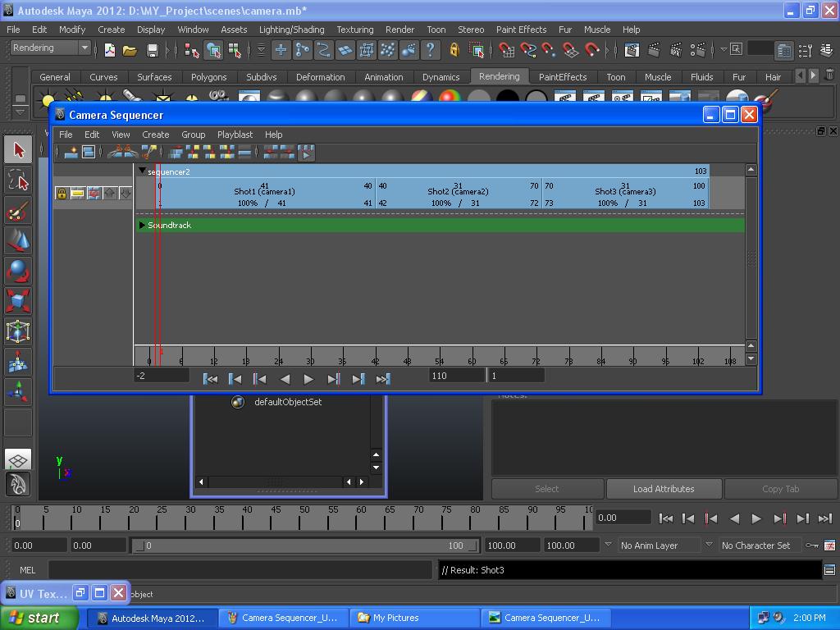Viewport: 840px width, 630px height.
Task: Click the Autodesk Maya 2012 taskbar button
Action: [152, 618]
